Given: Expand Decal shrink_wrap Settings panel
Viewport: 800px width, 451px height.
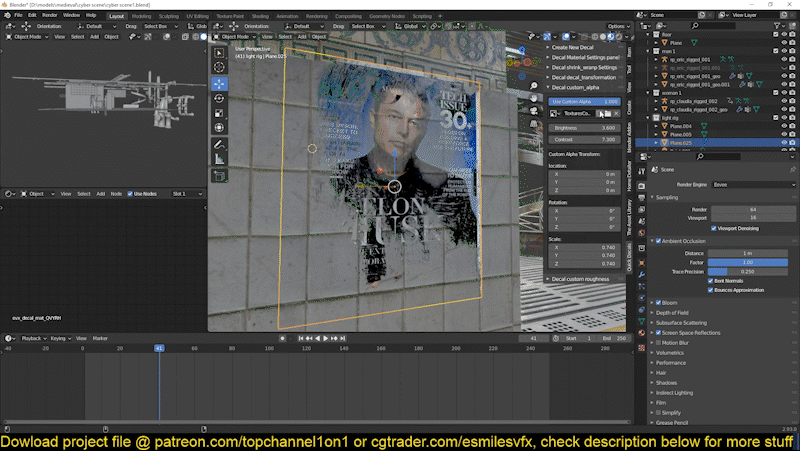Looking at the screenshot, I should point(585,67).
